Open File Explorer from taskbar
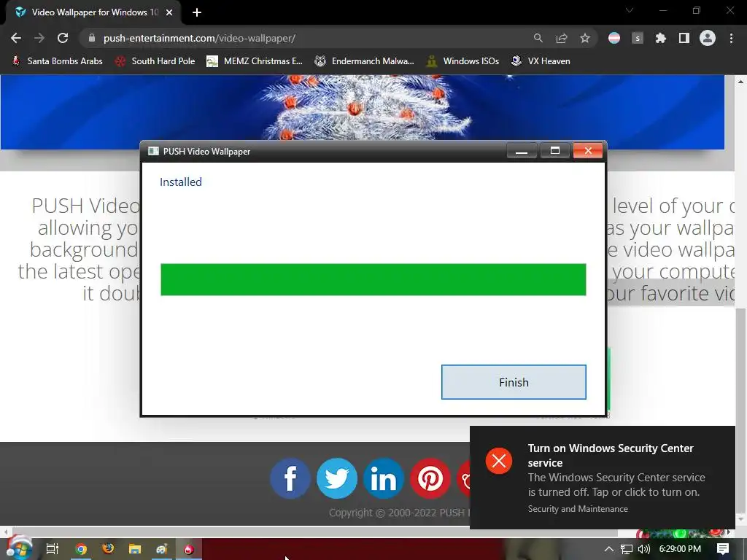747x560 pixels. point(135,549)
